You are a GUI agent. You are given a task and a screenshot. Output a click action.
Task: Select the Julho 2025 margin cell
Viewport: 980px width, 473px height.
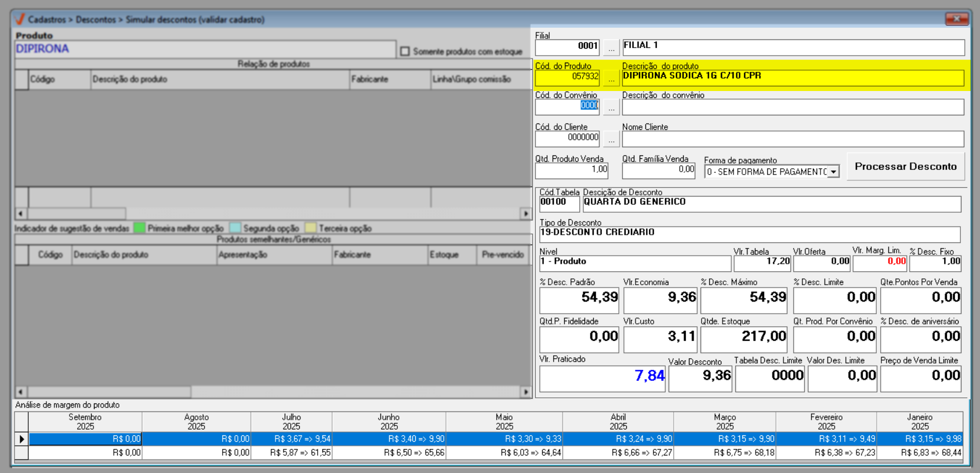[x=291, y=439]
